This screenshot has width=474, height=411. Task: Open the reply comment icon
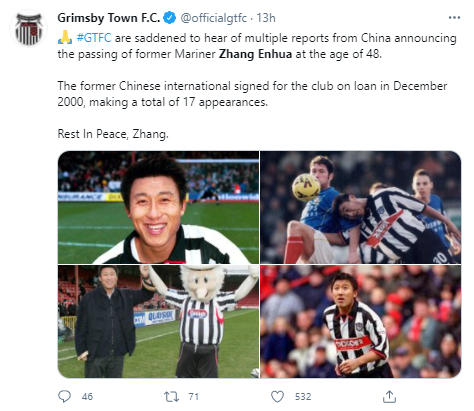pos(64,396)
